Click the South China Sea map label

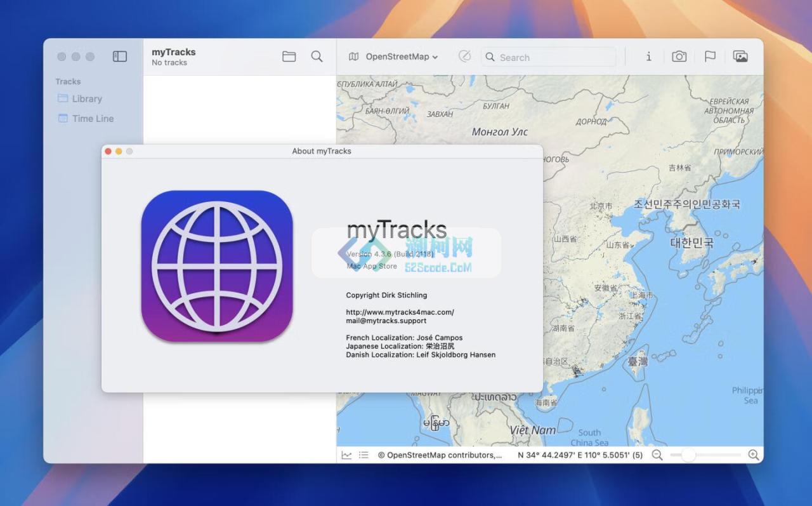(589, 437)
